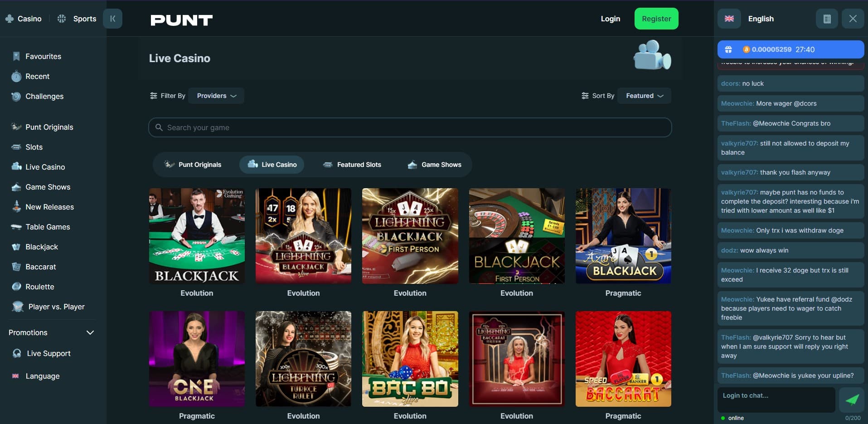Click the New Releases rocket icon

pos(16,206)
